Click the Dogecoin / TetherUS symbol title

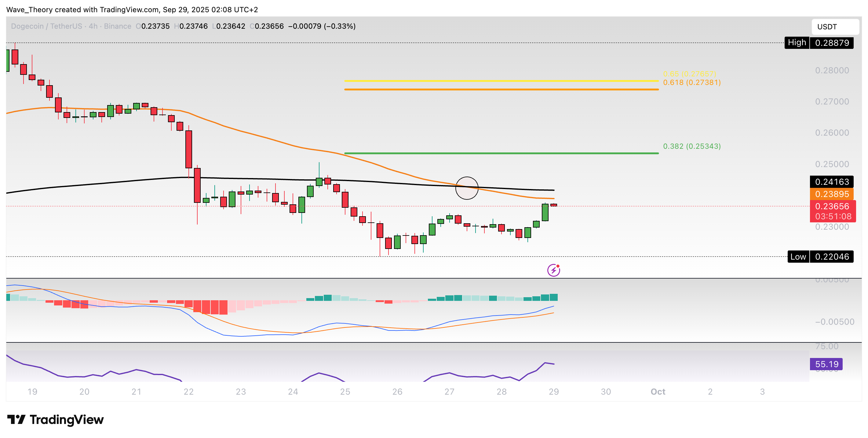pos(46,26)
